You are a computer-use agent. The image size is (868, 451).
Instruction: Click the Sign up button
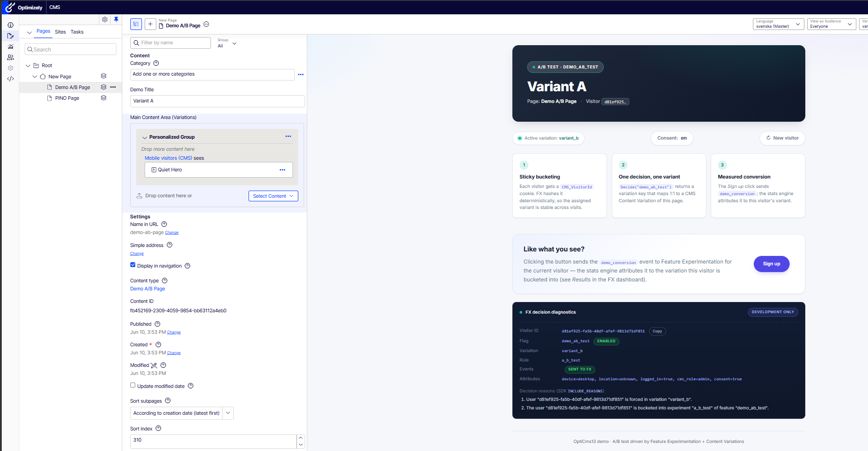click(x=771, y=264)
